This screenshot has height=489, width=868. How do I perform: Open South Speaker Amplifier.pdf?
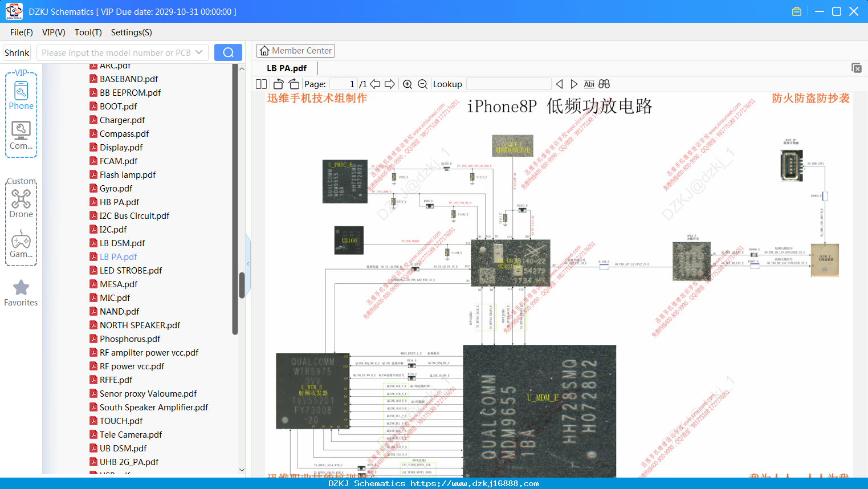pos(154,407)
